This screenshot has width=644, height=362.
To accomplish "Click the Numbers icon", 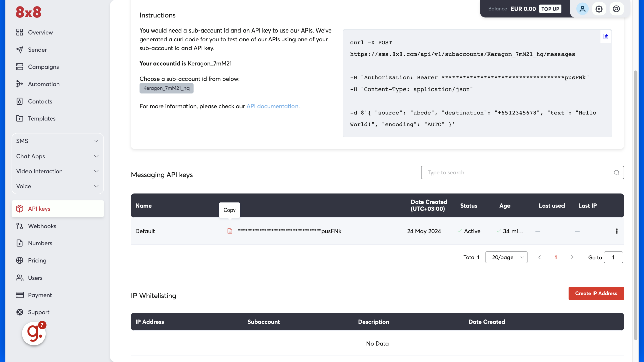I will pyautogui.click(x=20, y=243).
